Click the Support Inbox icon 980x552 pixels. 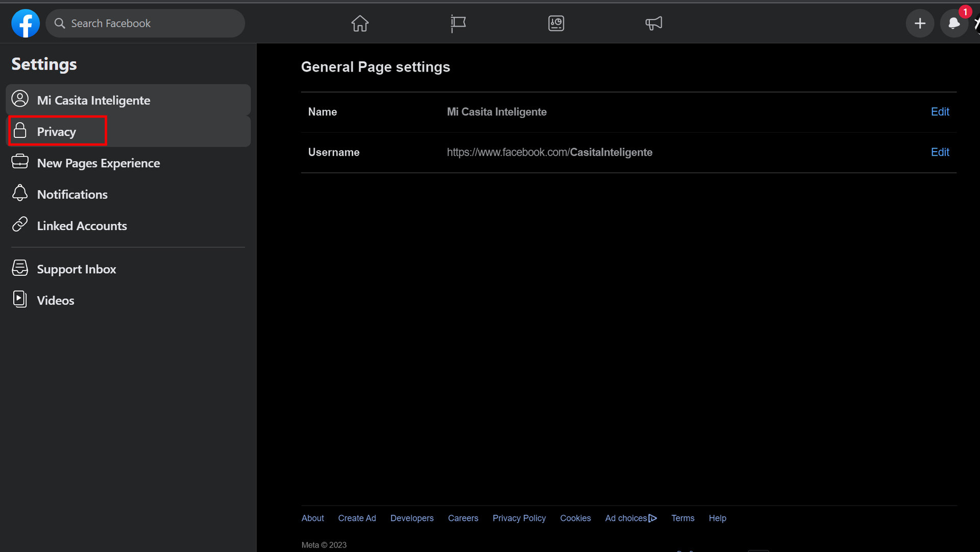tap(20, 268)
